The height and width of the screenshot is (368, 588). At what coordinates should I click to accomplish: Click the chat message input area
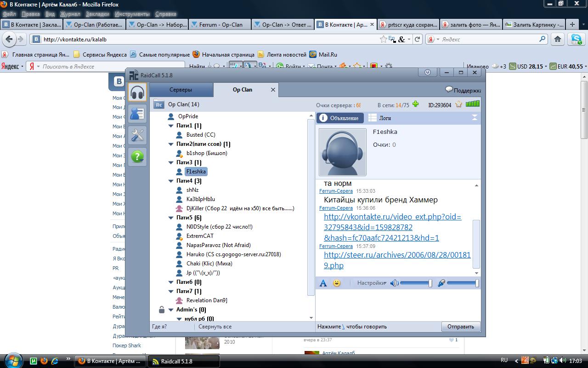coord(398,305)
